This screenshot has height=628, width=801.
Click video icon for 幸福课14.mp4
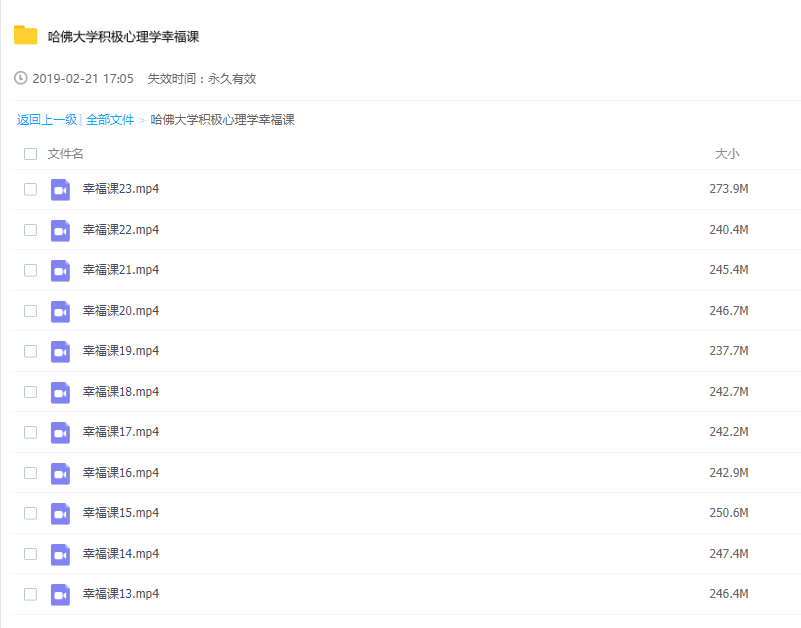60,554
